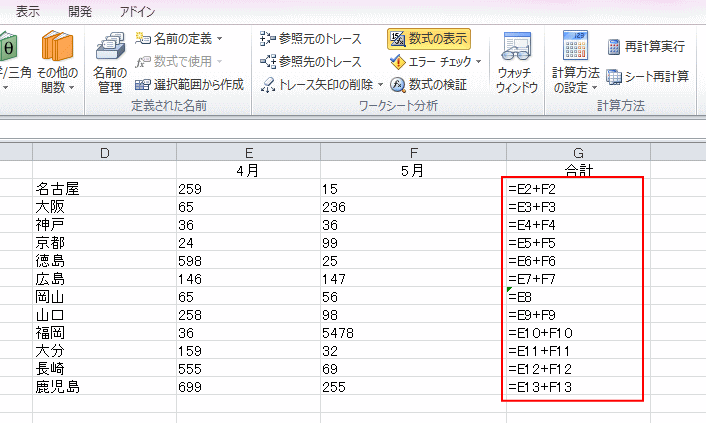Select cell containing 名古屋
This screenshot has width=706, height=423.
click(104, 188)
